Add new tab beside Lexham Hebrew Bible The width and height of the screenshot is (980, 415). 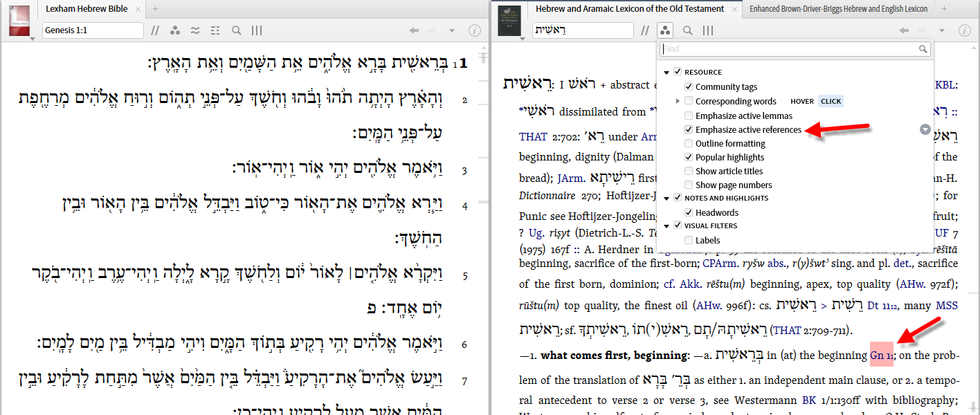click(x=156, y=9)
